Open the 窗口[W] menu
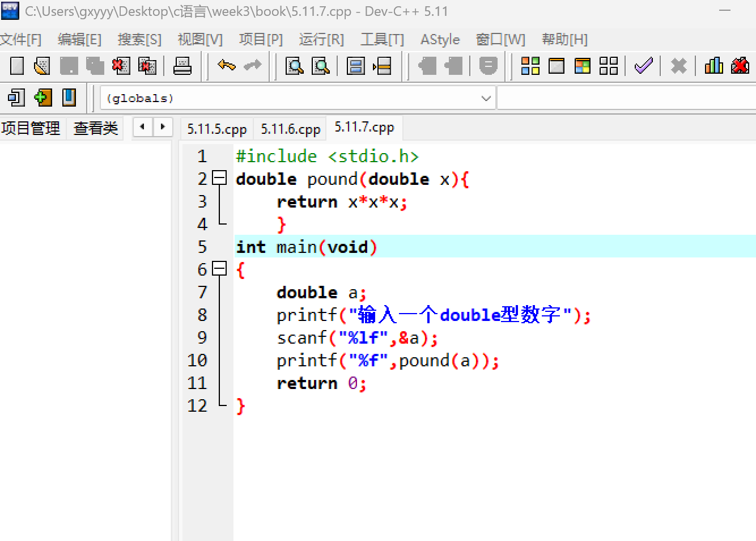The image size is (756, 541). coord(500,40)
